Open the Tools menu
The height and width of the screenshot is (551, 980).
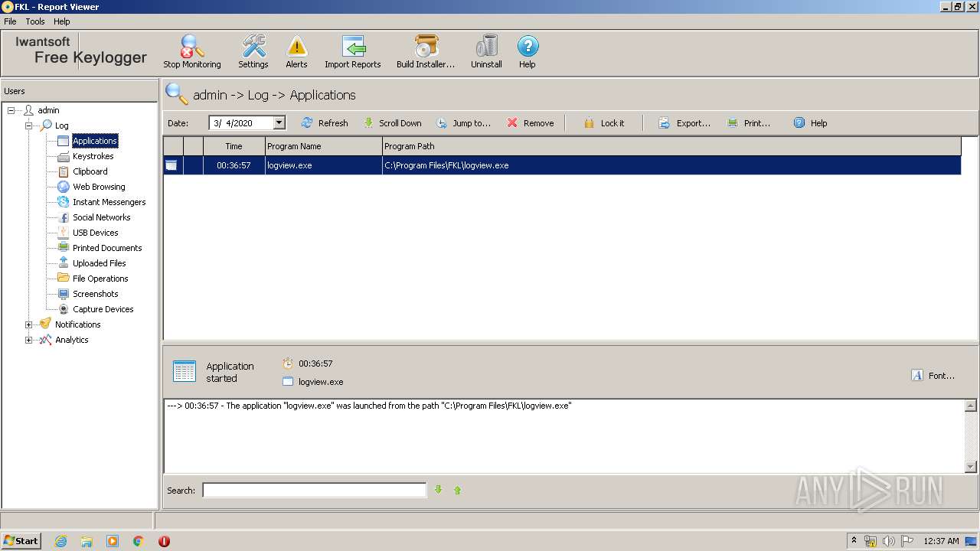35,21
